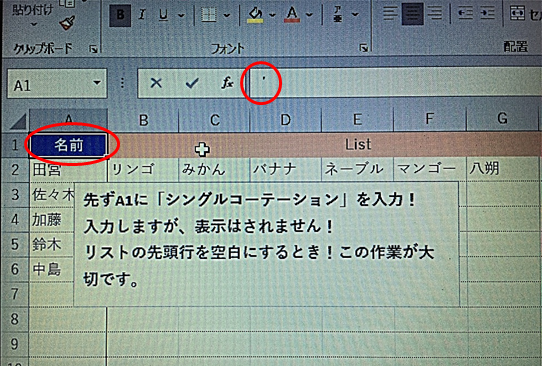Open borders dropdown arrow
The height and width of the screenshot is (366, 542).
pos(226,15)
